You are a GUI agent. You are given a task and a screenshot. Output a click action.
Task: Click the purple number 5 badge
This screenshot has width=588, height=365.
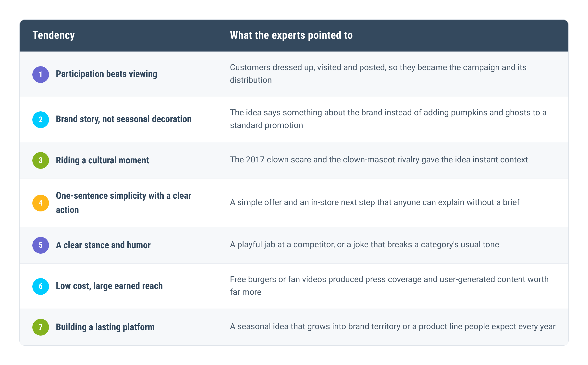41,245
